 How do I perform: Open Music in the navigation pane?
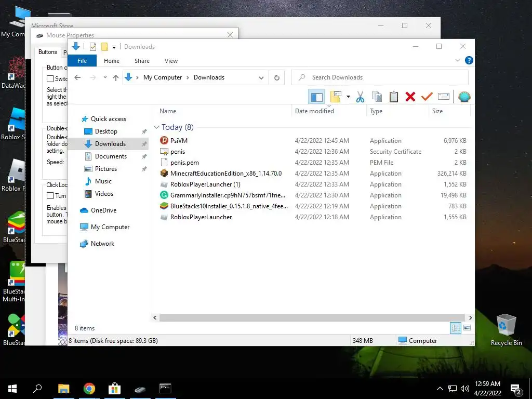coord(98,181)
